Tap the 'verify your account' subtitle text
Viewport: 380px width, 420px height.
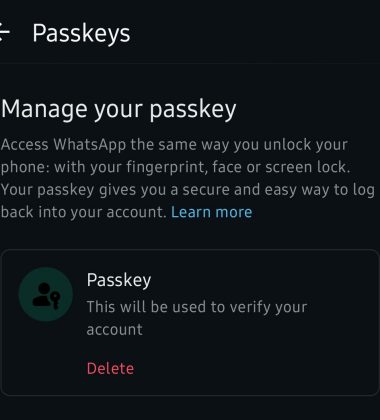[x=197, y=318]
